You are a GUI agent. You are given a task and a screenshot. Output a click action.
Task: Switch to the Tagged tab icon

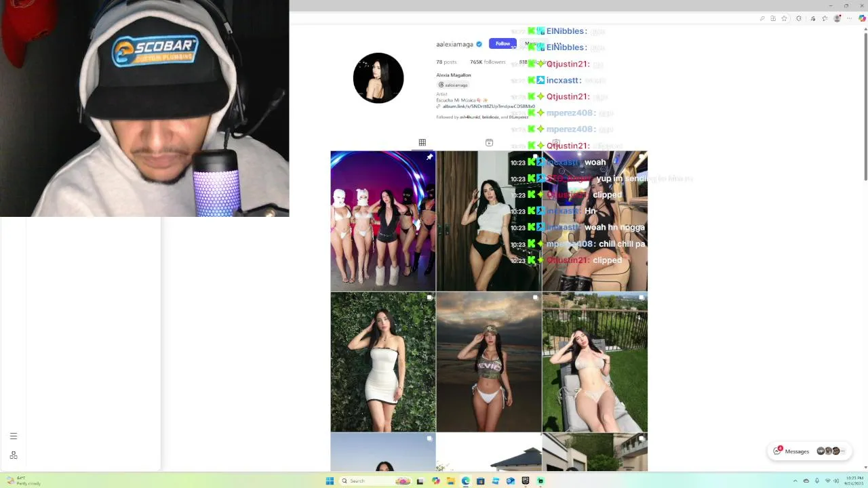click(x=555, y=142)
